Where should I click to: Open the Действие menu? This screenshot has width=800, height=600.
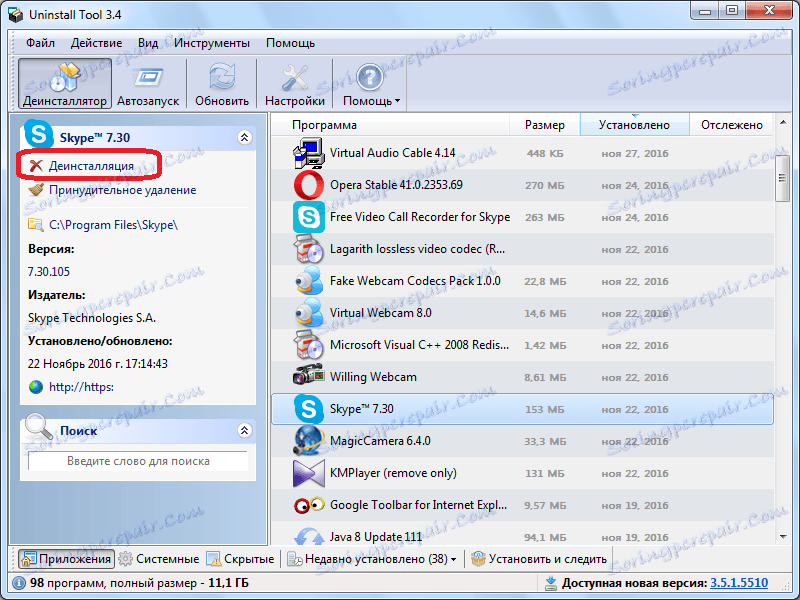click(96, 43)
